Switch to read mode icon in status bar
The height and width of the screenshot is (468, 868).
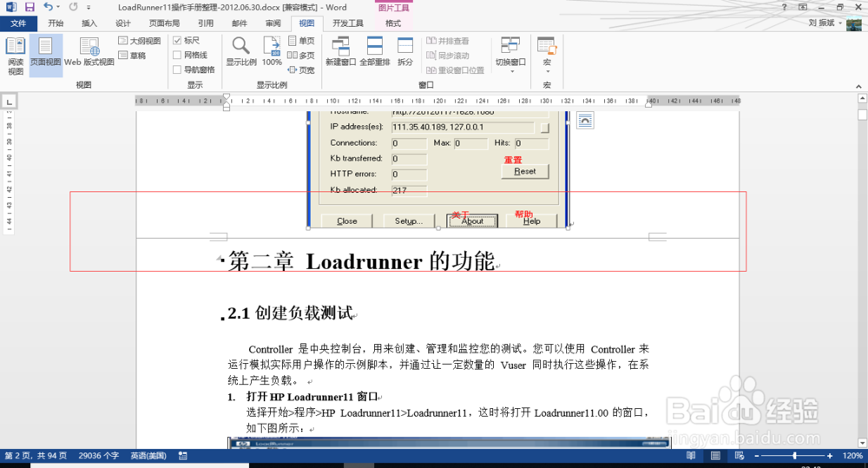click(x=691, y=456)
